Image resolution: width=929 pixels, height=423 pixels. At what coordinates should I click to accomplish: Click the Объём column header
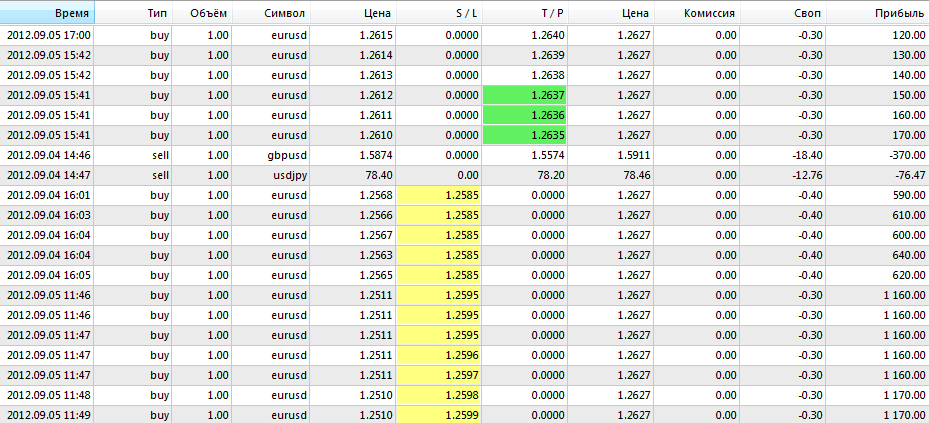click(201, 12)
